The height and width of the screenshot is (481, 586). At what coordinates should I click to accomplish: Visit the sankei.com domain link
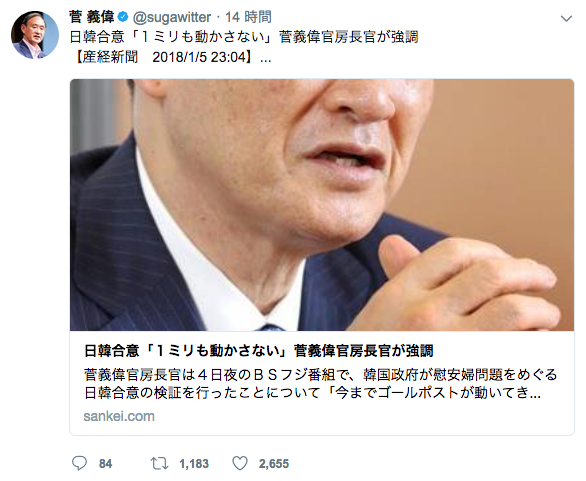(119, 416)
